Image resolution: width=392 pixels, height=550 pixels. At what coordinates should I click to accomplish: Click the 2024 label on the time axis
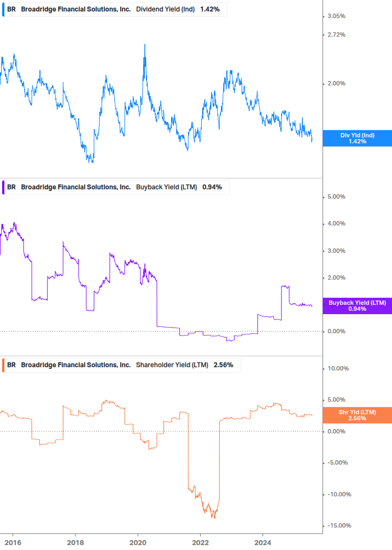tap(263, 543)
